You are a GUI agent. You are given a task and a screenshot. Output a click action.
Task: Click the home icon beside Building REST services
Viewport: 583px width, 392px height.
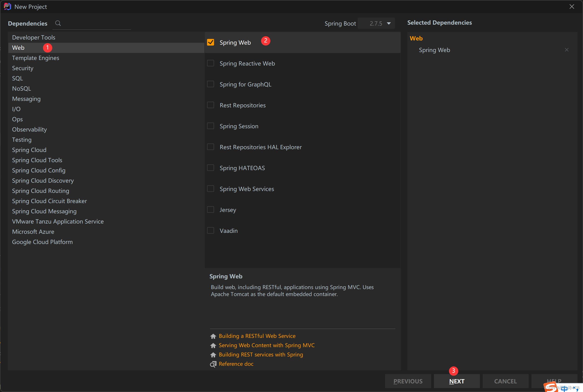(x=213, y=355)
